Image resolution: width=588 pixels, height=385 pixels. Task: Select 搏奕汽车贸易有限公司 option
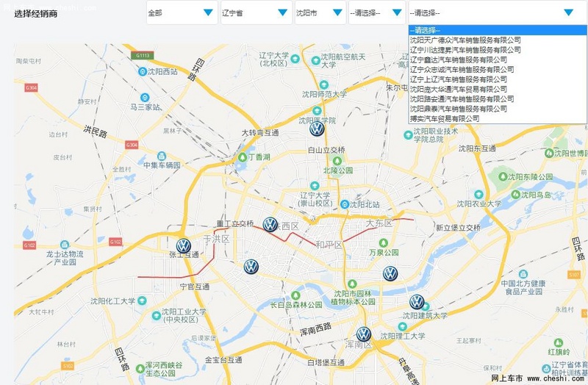pyautogui.click(x=498, y=118)
